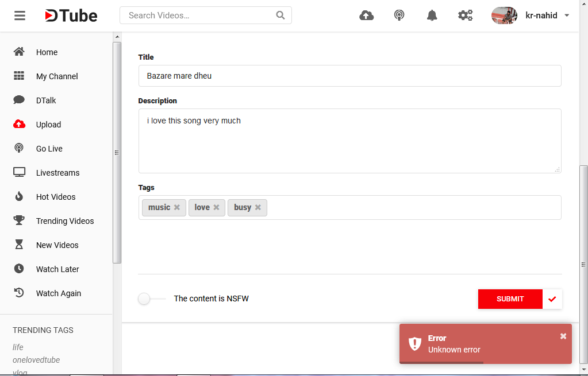
Task: Click the Go Live broadcast icon in header
Action: coord(399,15)
